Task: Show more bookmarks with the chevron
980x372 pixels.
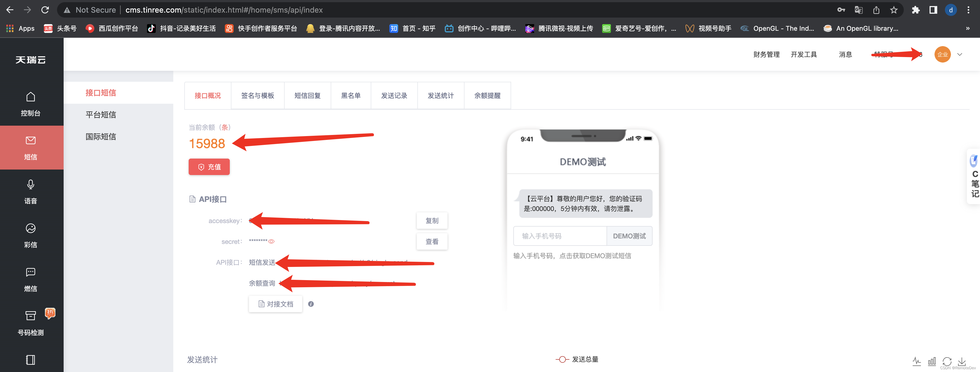Action: [x=968, y=28]
